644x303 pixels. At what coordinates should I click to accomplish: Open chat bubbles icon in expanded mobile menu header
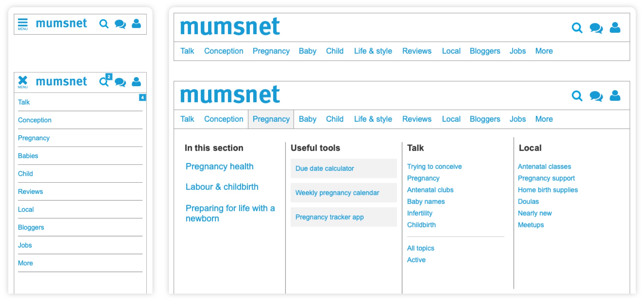coord(120,82)
